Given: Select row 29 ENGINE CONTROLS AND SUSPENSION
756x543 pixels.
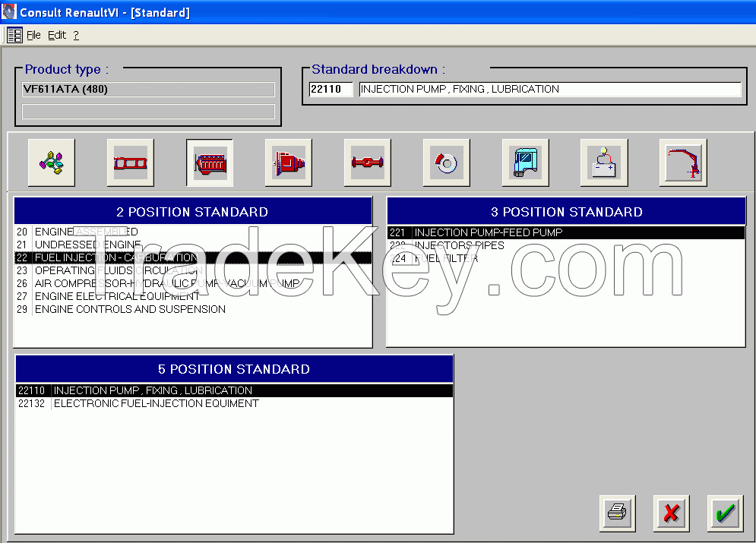Looking at the screenshot, I should (x=193, y=309).
